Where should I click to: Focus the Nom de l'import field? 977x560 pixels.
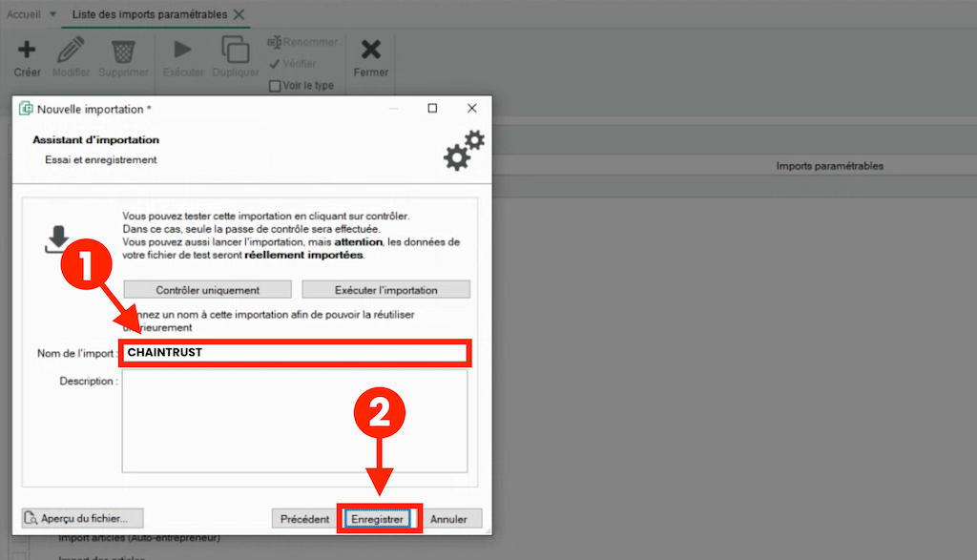click(295, 353)
